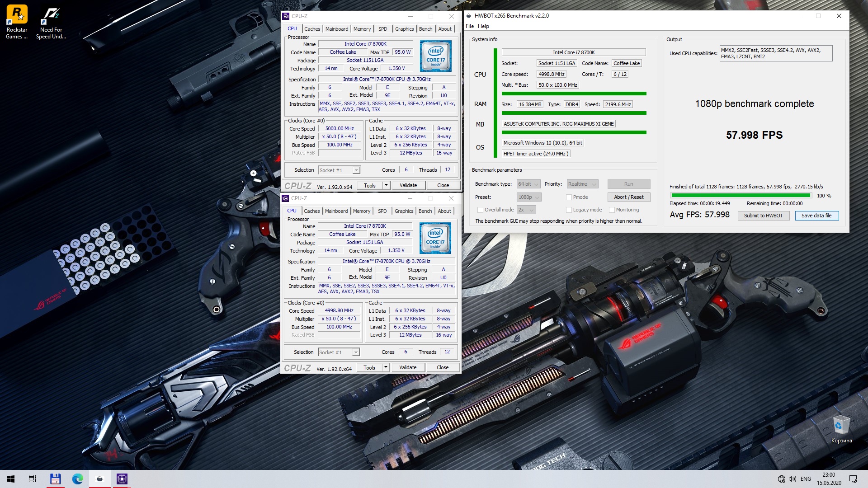Open Help menu in HWBOT x265

(483, 26)
